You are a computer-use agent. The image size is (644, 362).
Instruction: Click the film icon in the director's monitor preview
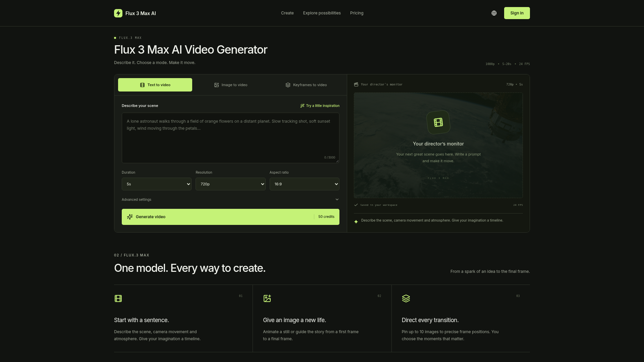(x=438, y=122)
